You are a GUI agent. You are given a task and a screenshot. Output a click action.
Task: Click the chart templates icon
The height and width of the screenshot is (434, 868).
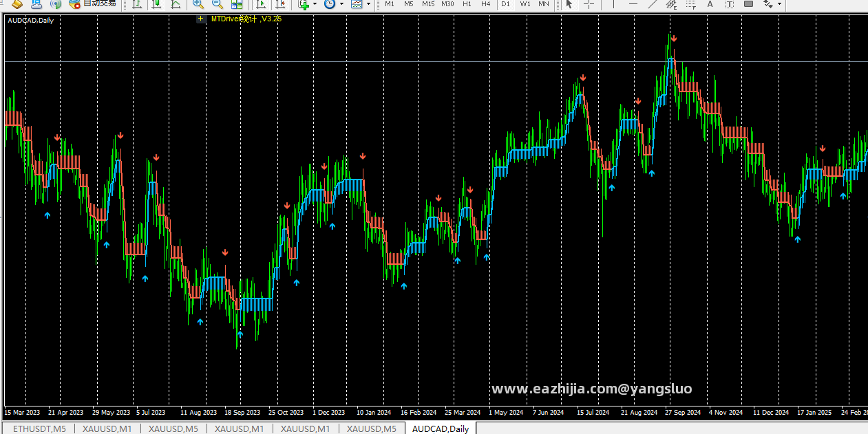[x=357, y=3]
